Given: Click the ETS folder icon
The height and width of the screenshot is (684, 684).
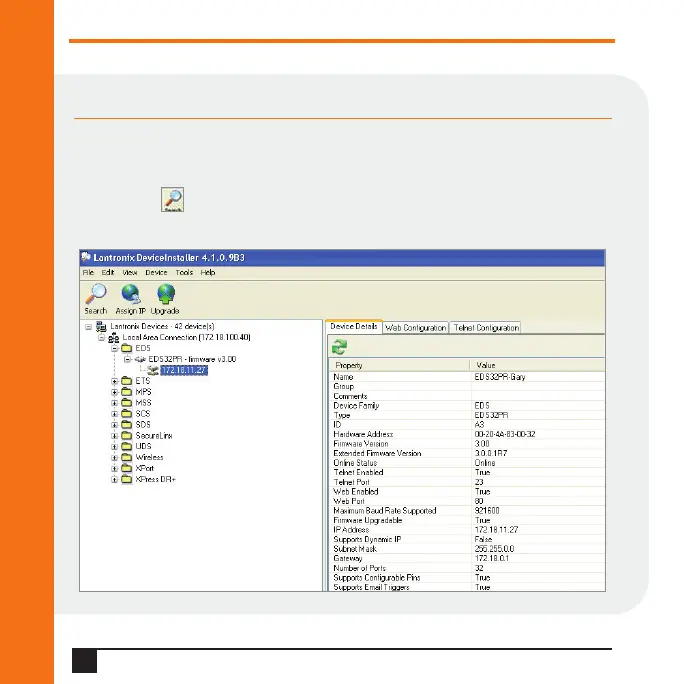Looking at the screenshot, I should tap(127, 381).
